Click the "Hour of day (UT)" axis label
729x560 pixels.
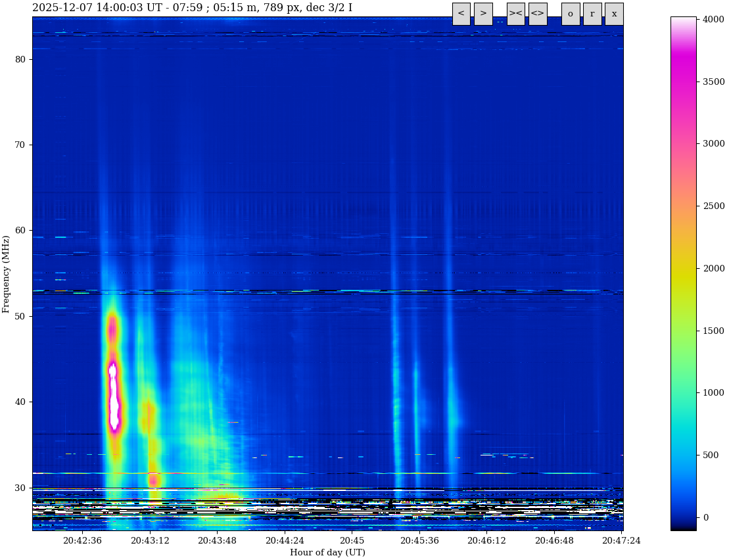pos(327,553)
